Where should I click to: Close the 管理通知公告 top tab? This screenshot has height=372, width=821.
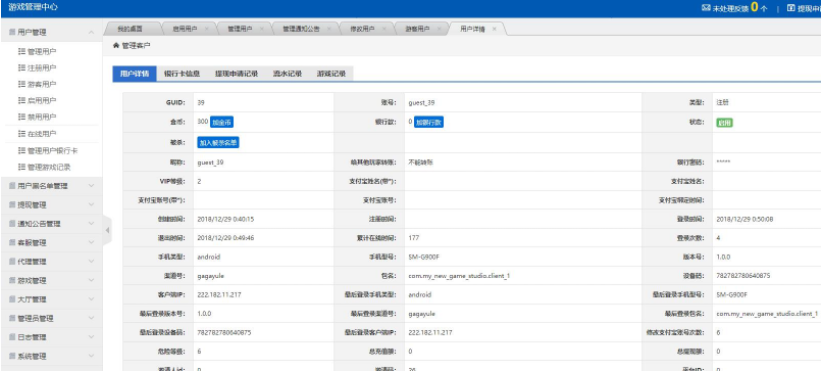(329, 29)
